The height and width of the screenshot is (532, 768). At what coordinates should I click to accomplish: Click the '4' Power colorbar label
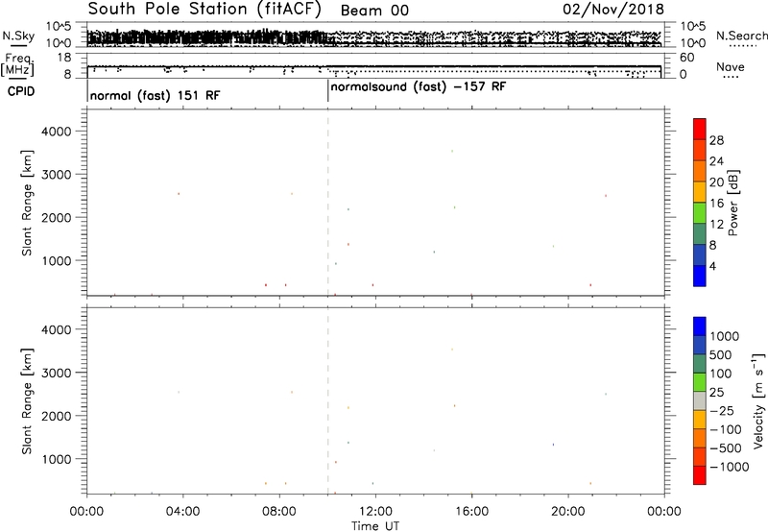712,267
